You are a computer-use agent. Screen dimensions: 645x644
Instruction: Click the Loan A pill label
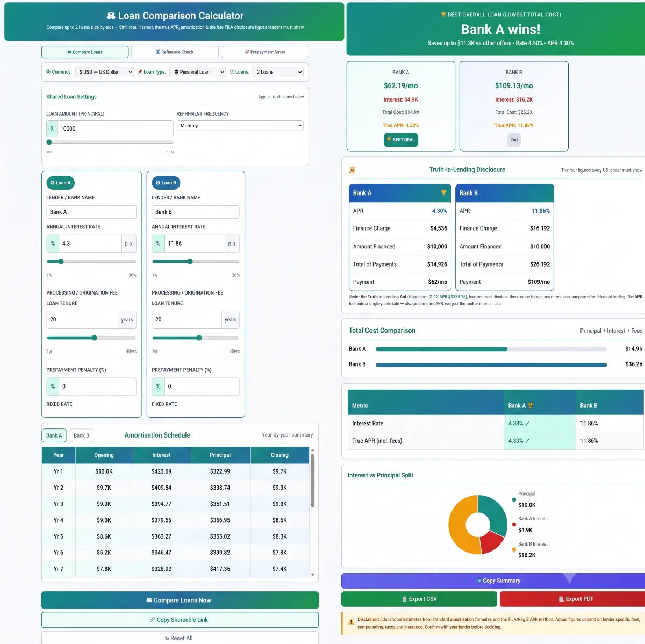click(x=60, y=183)
